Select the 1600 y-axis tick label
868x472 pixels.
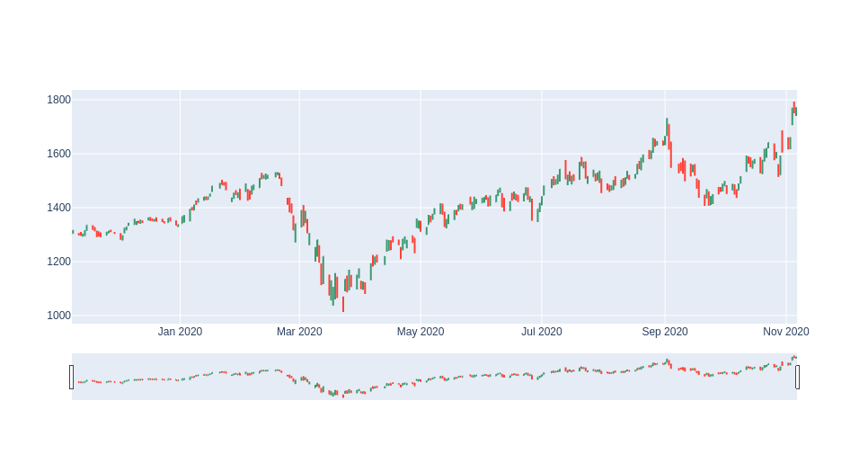(x=58, y=154)
